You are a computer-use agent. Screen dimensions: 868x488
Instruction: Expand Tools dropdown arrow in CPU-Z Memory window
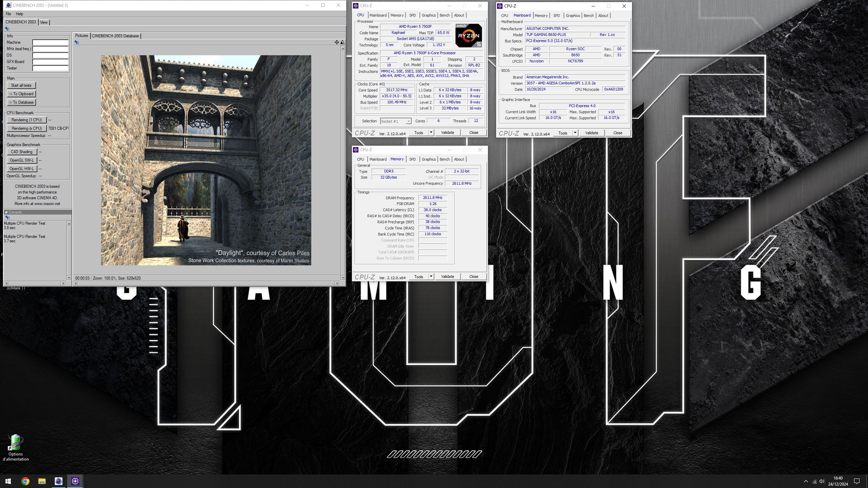[431, 277]
